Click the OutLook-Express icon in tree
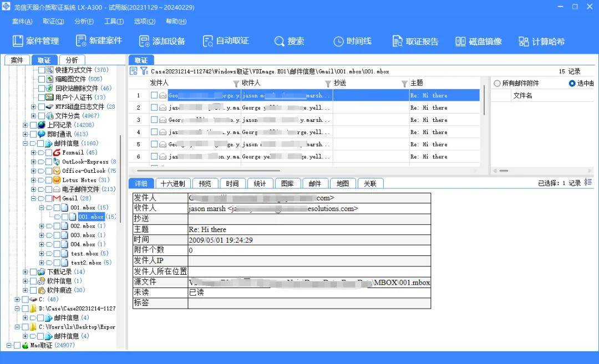This screenshot has height=364, width=599. tap(57, 161)
